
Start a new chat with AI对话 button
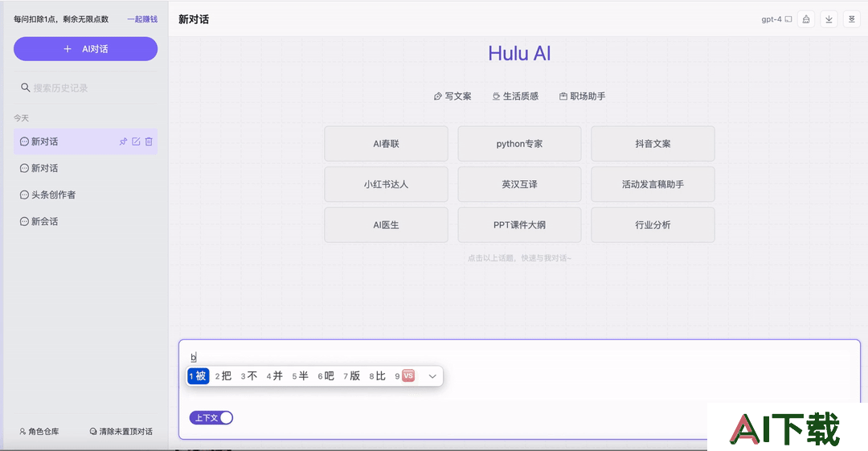pyautogui.click(x=85, y=49)
